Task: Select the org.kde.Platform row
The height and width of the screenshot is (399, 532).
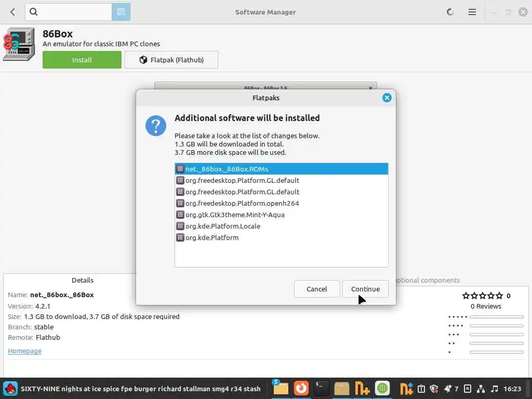Action: coord(281,237)
